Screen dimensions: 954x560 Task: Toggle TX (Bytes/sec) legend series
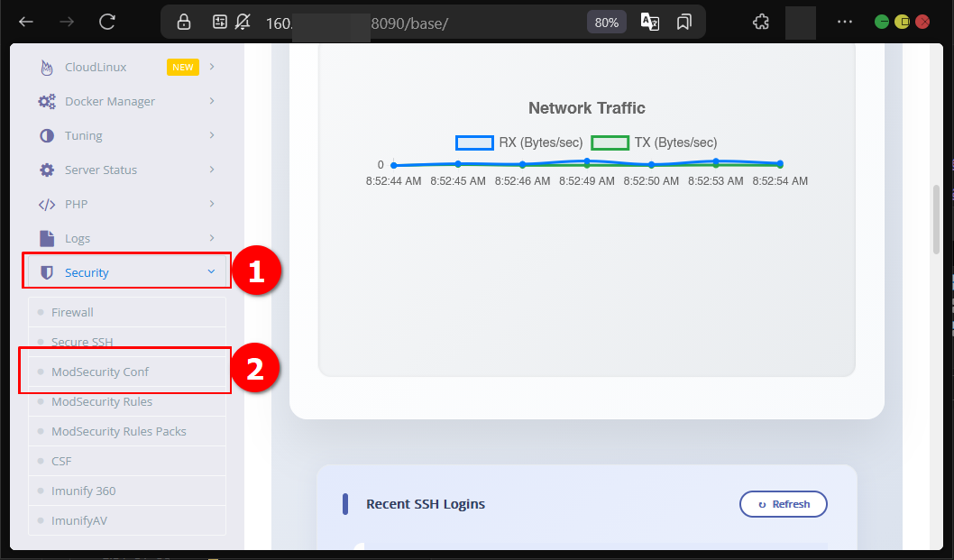pos(653,142)
